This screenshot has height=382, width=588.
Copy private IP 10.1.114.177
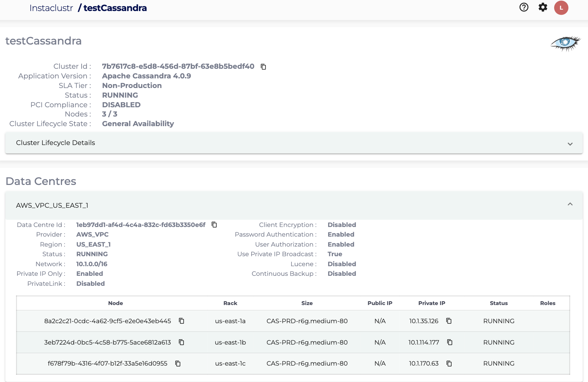point(450,342)
